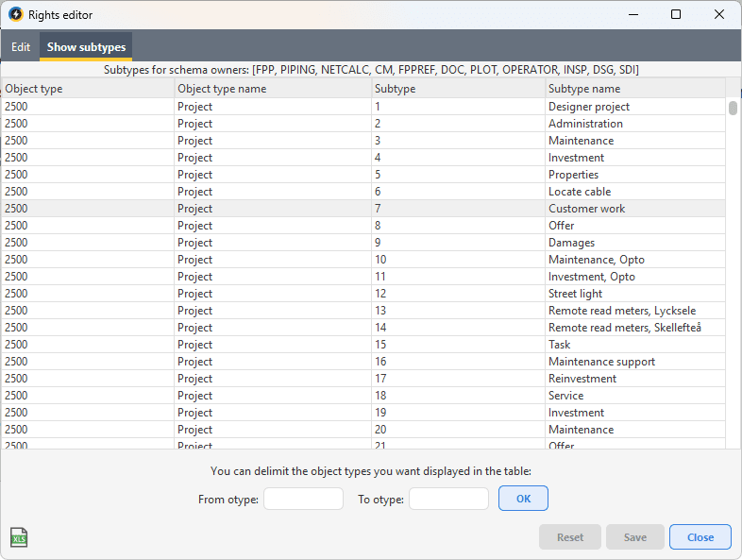This screenshot has height=560, width=742.
Task: Switch to the Edit tab
Action: (21, 47)
